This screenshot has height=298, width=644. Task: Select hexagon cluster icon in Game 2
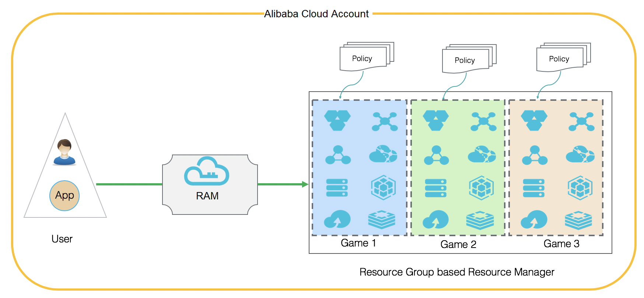point(436,120)
